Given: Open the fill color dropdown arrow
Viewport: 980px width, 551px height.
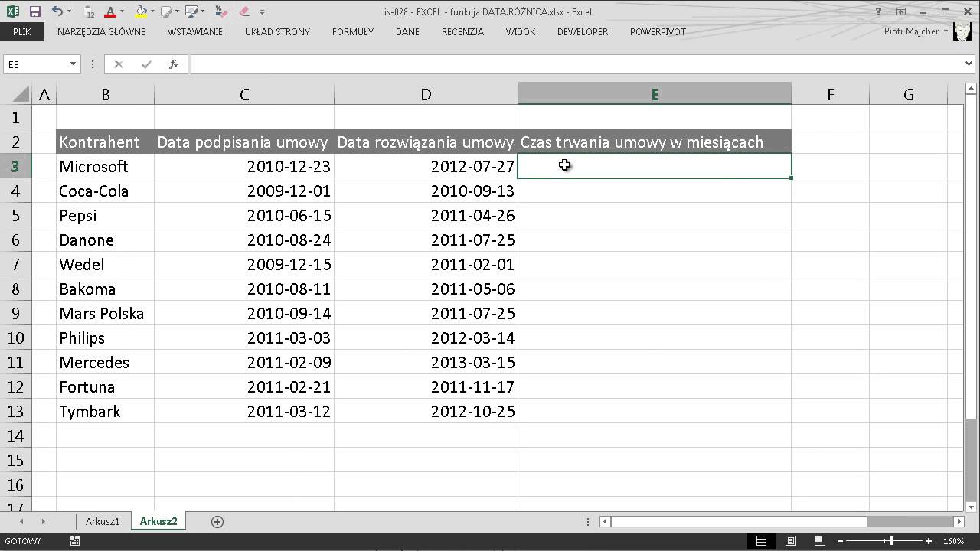Looking at the screenshot, I should (x=152, y=11).
